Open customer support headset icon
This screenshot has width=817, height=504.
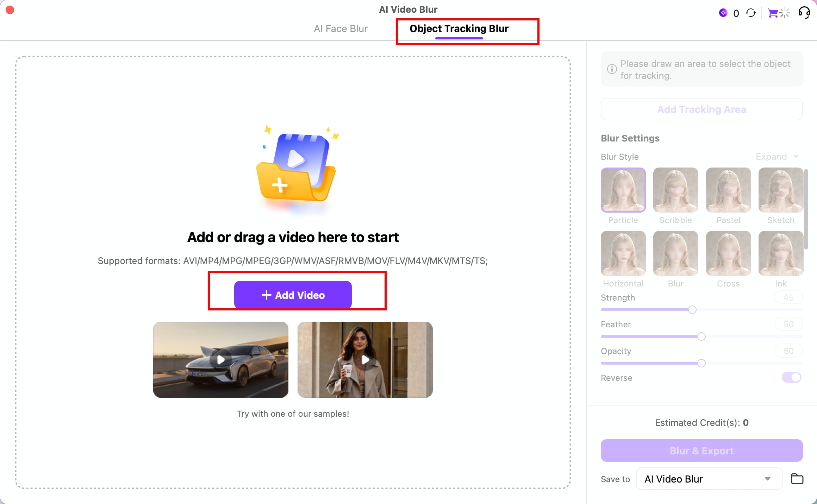click(804, 13)
